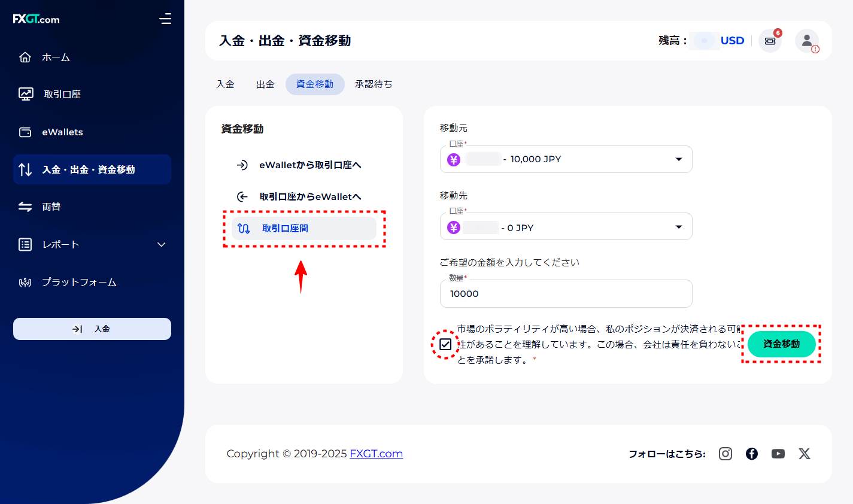This screenshot has height=504, width=853.
Task: Click the yen icon in the destination account field
Action: [x=454, y=227]
